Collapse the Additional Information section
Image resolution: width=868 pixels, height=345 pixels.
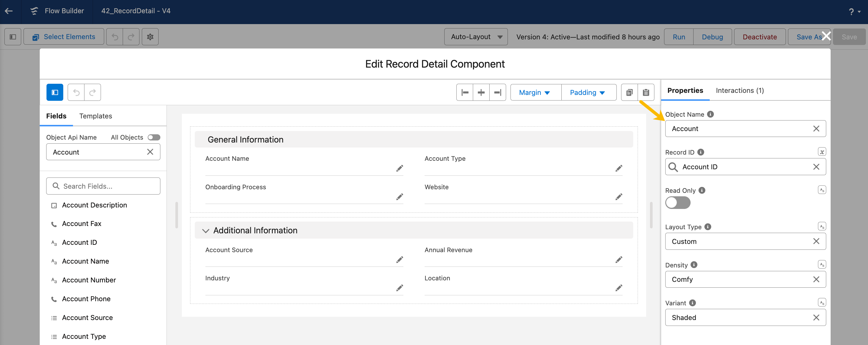click(x=206, y=231)
